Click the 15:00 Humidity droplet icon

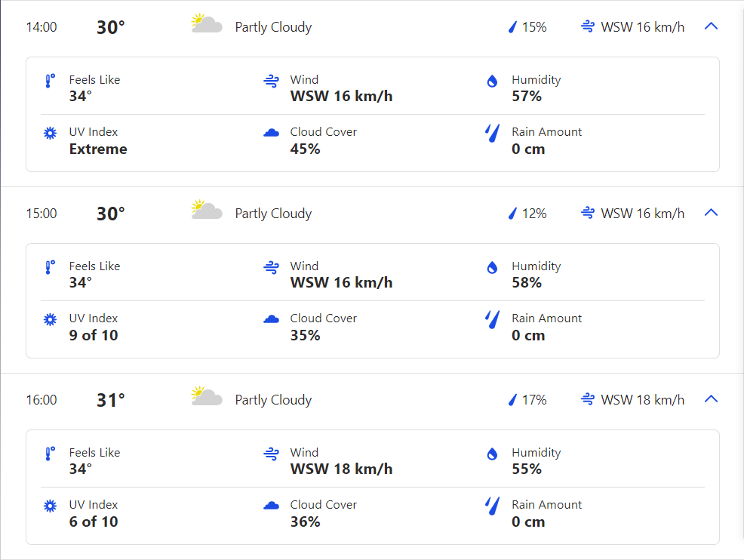coord(493,268)
